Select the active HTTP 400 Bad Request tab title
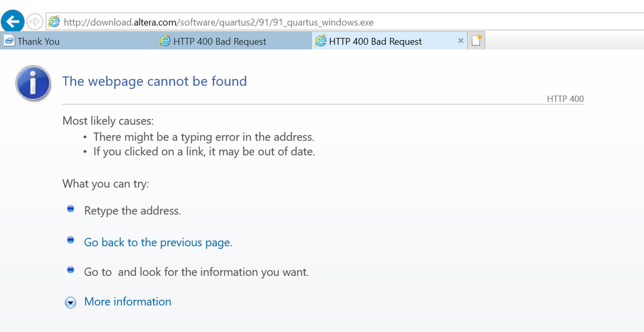Screen dimensions: 644x332 click(x=375, y=41)
